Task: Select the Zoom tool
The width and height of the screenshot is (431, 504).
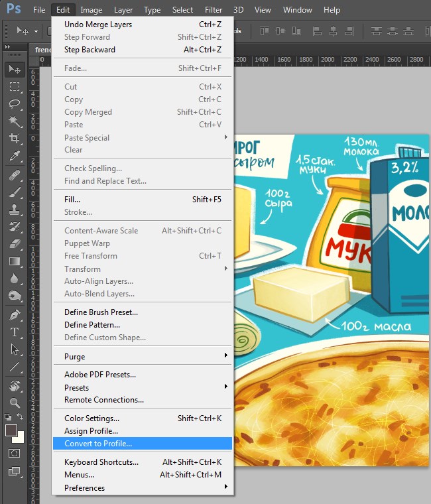Action: [15, 403]
